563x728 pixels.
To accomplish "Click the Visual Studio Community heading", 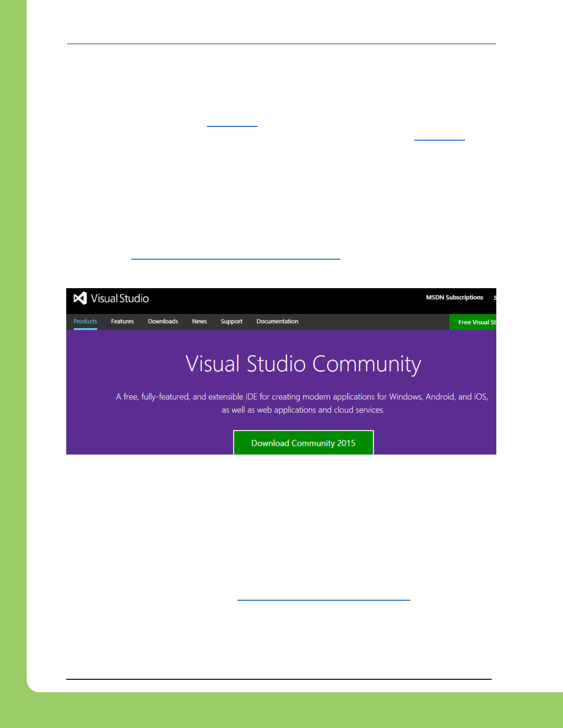I will 303,364.
